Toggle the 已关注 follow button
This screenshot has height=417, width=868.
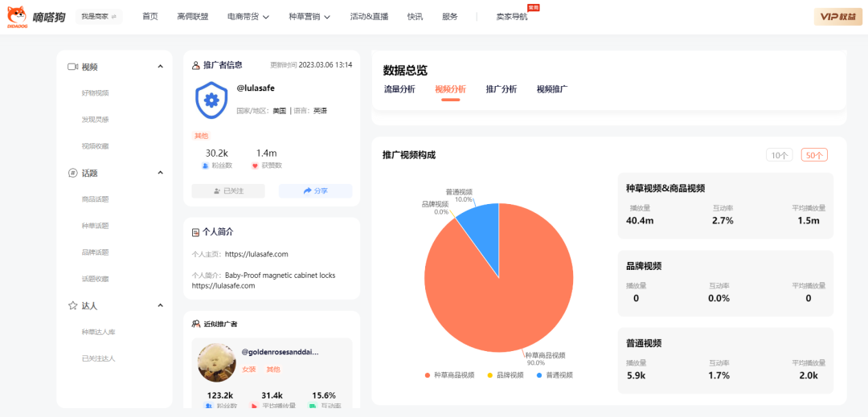228,190
